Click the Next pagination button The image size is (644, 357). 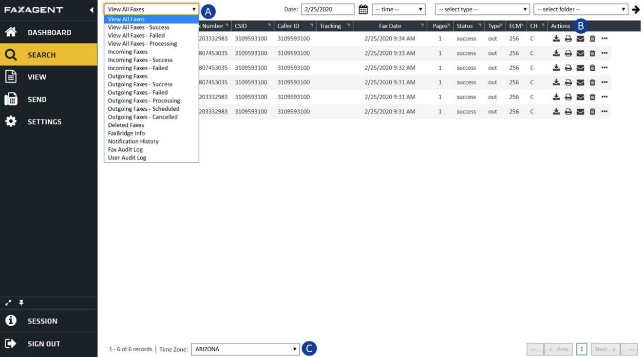coord(606,349)
